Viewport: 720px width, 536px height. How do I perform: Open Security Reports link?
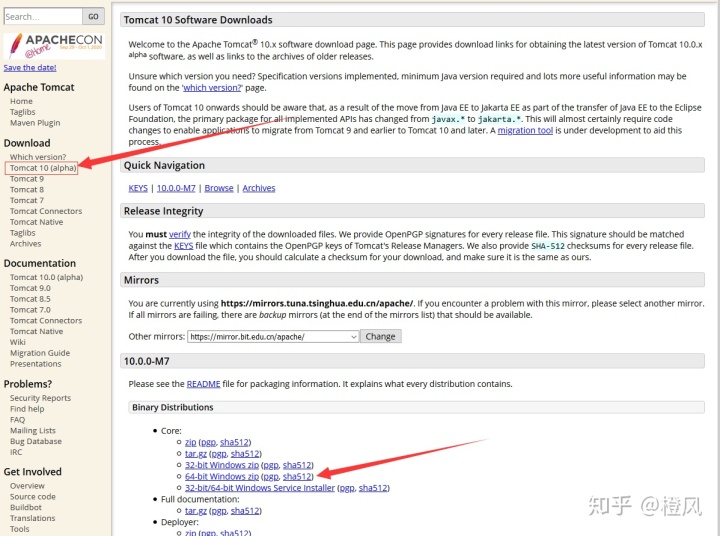[40, 398]
